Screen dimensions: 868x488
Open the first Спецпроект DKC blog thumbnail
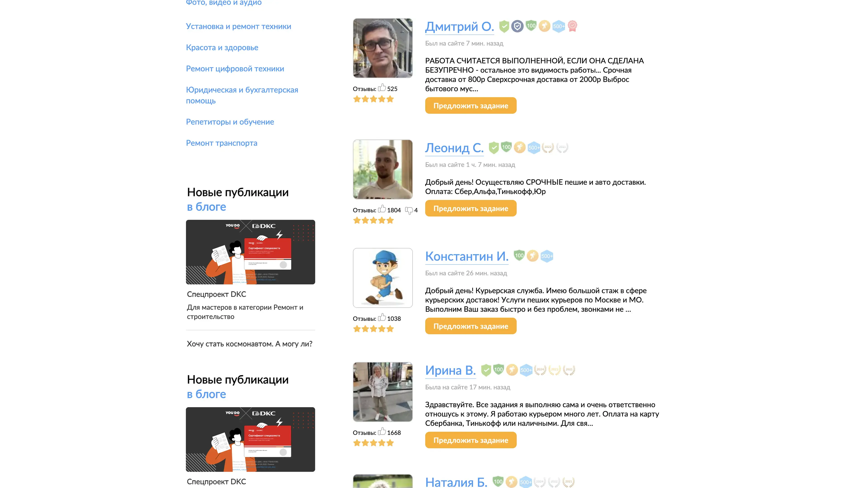[x=250, y=252]
